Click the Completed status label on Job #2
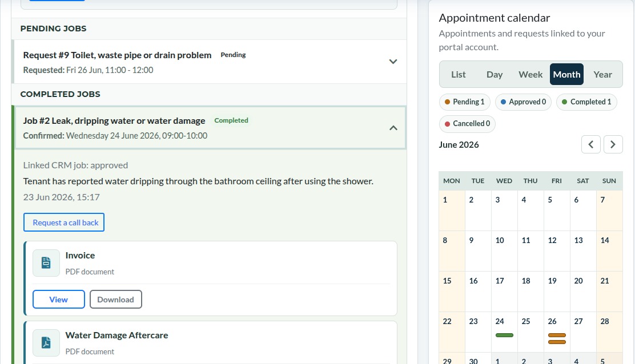Screen dimensions: 635x364 point(231,120)
